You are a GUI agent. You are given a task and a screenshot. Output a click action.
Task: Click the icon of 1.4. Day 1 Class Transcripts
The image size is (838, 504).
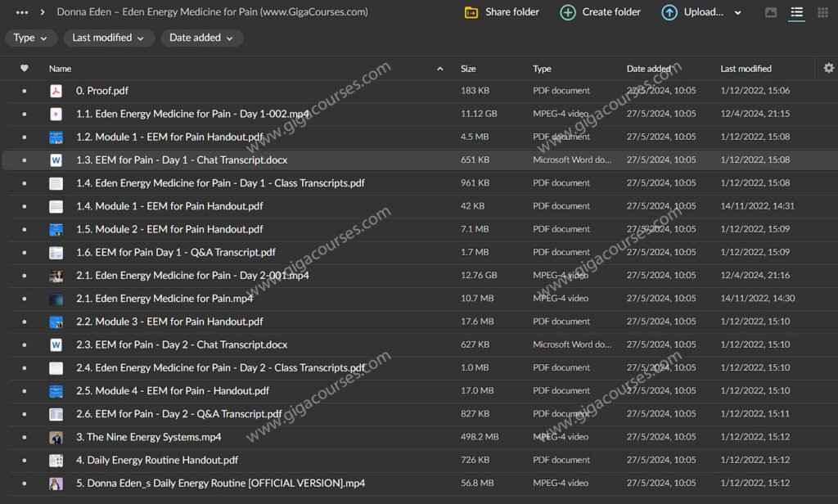coord(56,183)
